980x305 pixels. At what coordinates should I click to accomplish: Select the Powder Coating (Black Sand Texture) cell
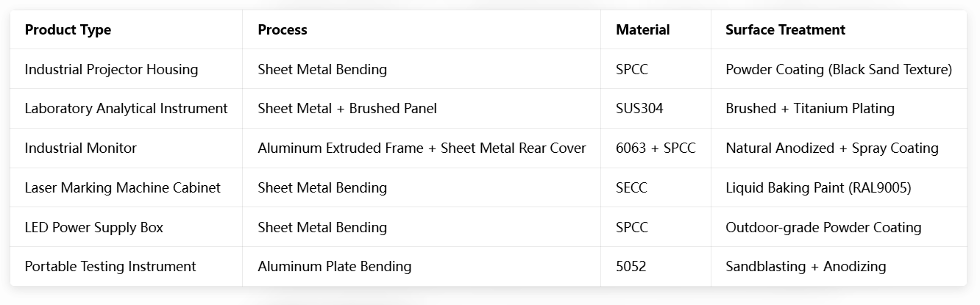click(839, 70)
